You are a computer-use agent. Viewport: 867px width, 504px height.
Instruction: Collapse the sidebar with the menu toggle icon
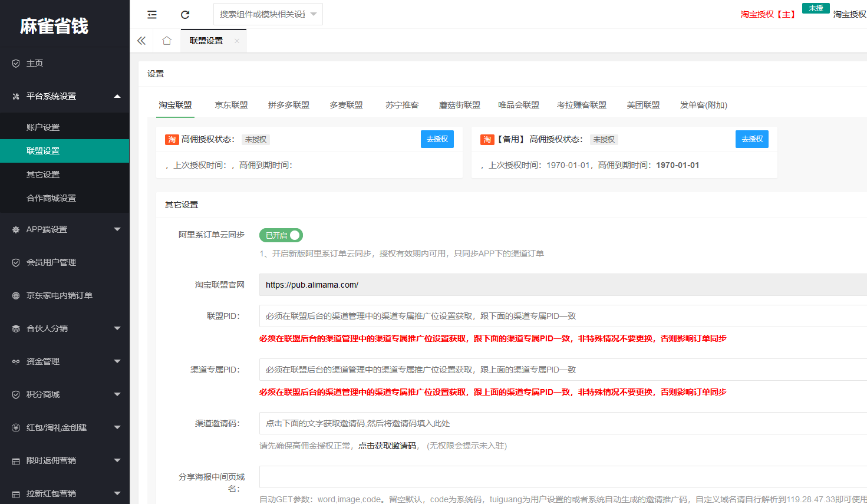pos(152,14)
